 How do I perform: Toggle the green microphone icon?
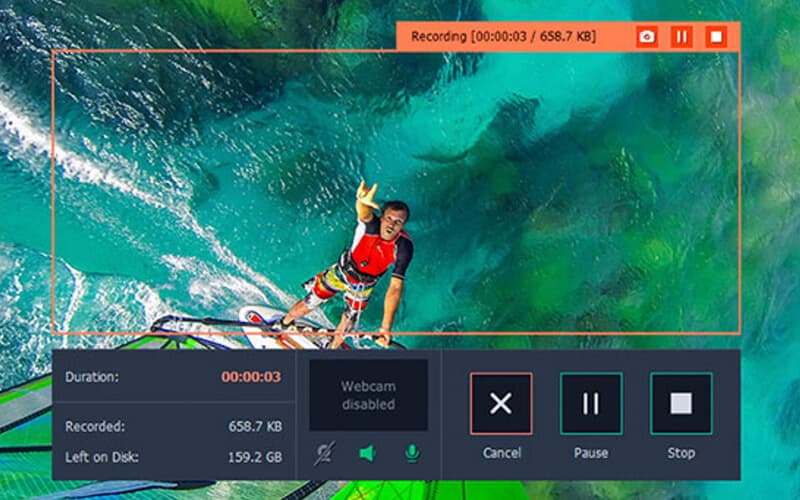[411, 453]
